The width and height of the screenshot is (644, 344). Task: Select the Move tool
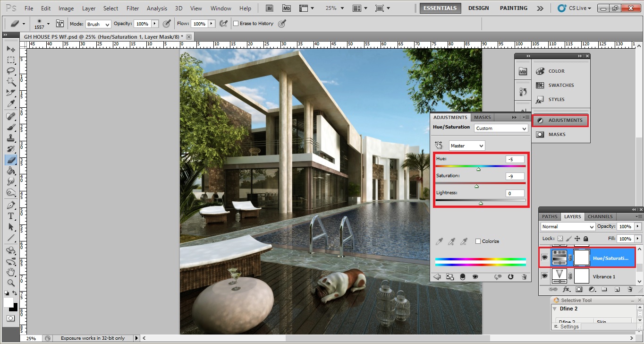pos(11,49)
